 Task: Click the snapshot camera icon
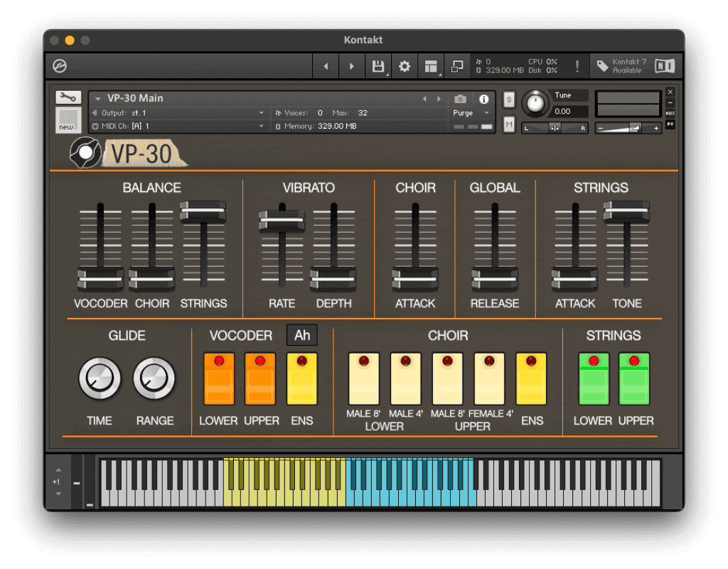[461, 99]
